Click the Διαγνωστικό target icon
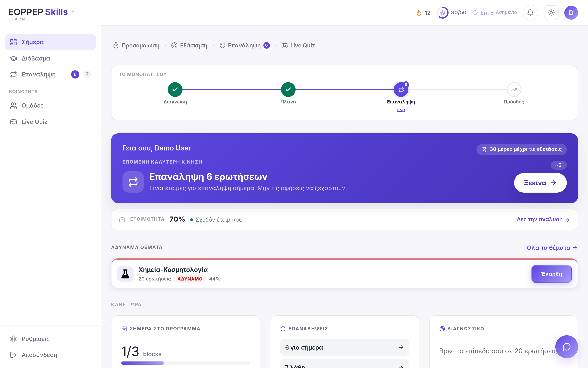Image resolution: width=588 pixels, height=368 pixels. 442,329
